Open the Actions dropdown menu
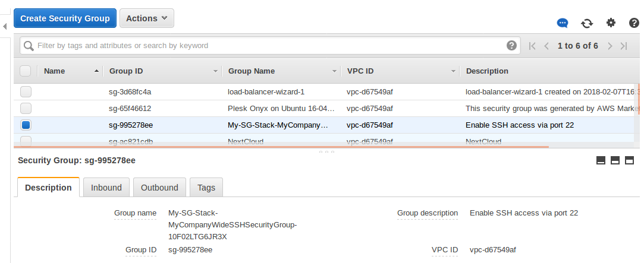The width and height of the screenshot is (644, 263). (146, 18)
